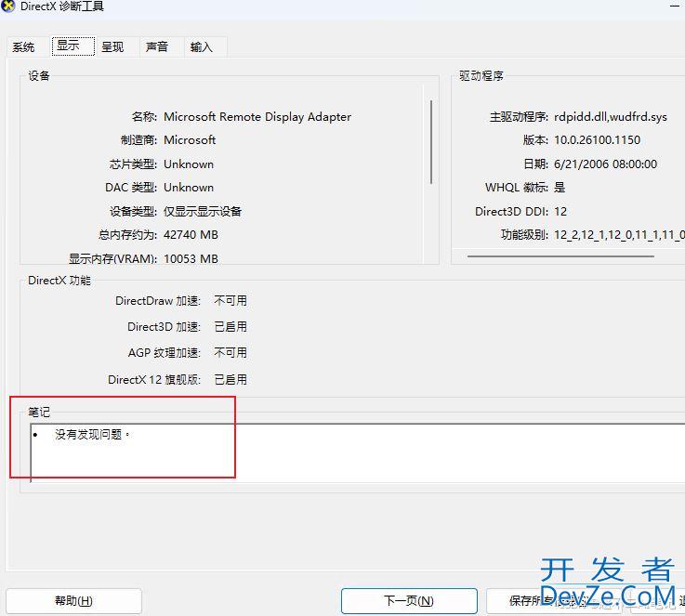
Task: Click the 主驱动程序 label
Action: pyautogui.click(x=519, y=116)
